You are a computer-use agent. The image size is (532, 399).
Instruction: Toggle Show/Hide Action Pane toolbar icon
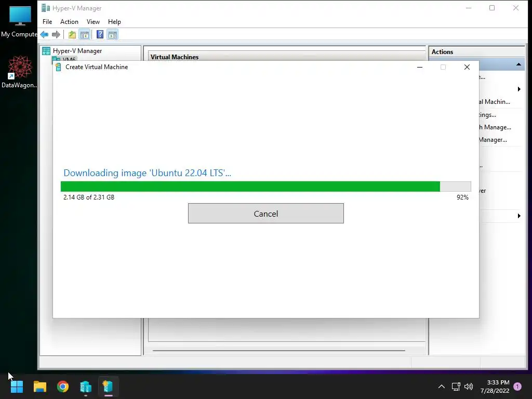pyautogui.click(x=112, y=35)
